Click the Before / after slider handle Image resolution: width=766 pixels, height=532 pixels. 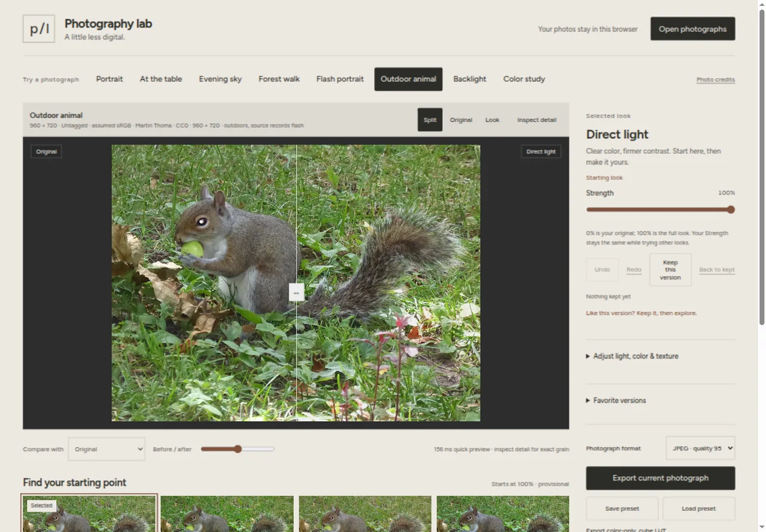238,449
